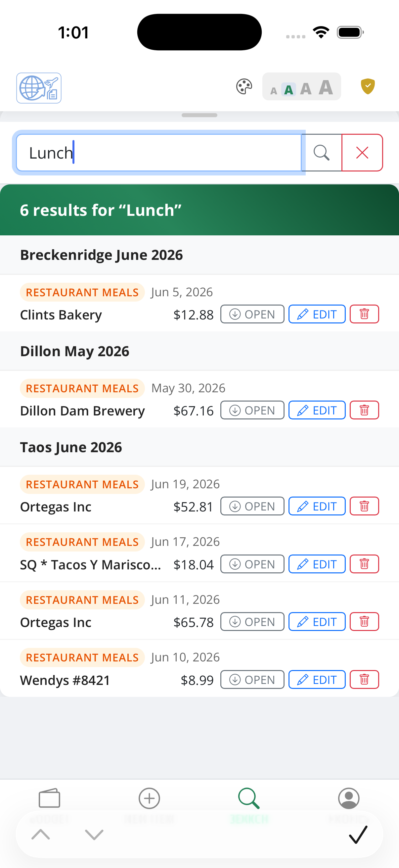This screenshot has height=868, width=399.
Task: Open the color theme palette icon
Action: (x=244, y=87)
